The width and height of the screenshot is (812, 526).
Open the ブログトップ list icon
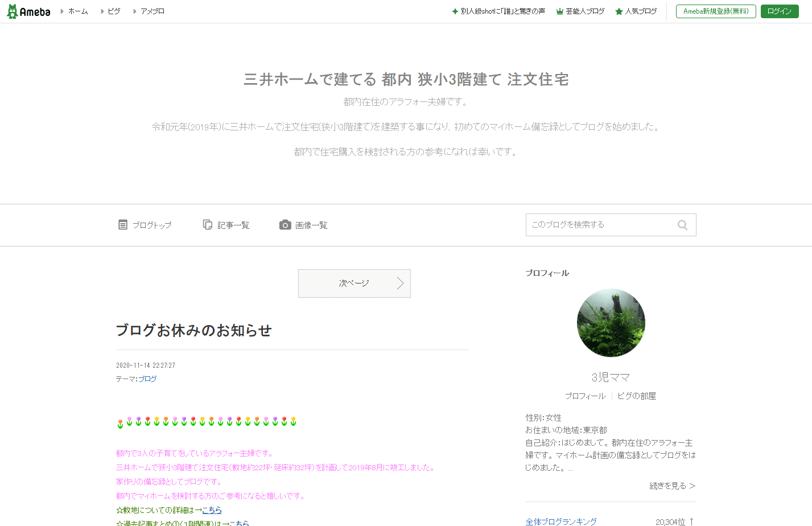[x=123, y=225]
